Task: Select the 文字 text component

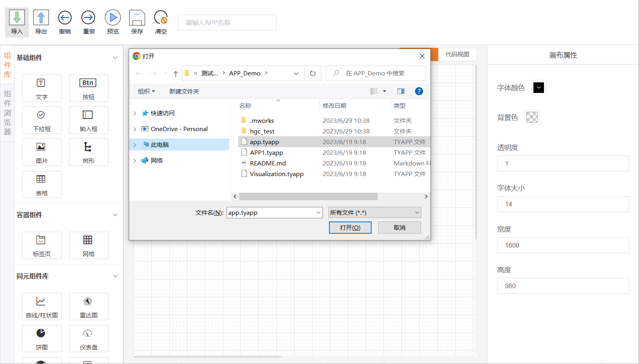Action: coord(42,88)
